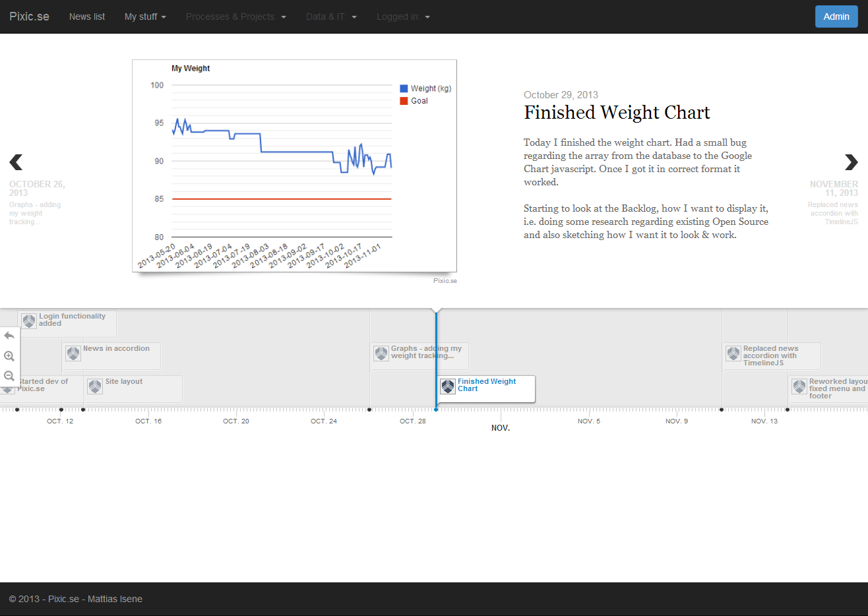Click the previous slide arrow icon
The image size is (868, 616).
click(x=16, y=162)
